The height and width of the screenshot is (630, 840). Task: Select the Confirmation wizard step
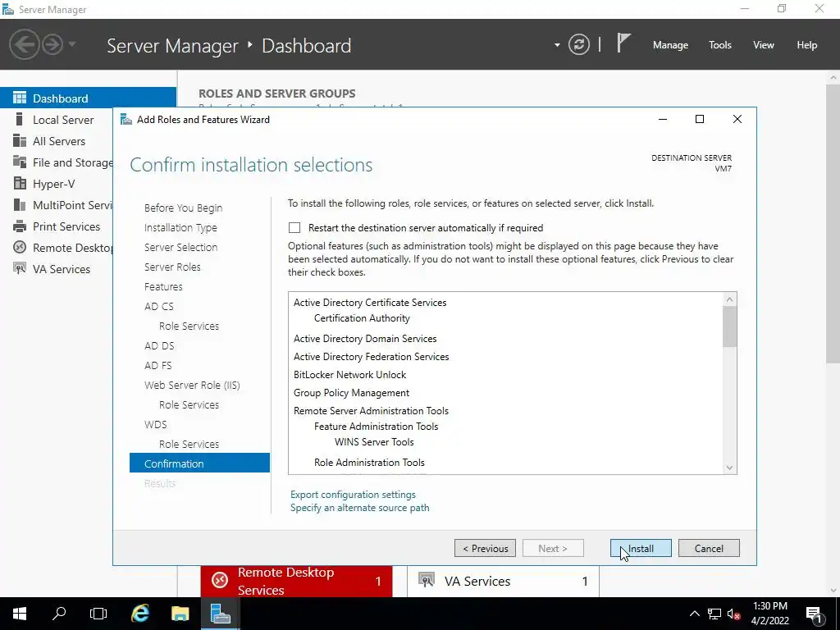(x=199, y=463)
